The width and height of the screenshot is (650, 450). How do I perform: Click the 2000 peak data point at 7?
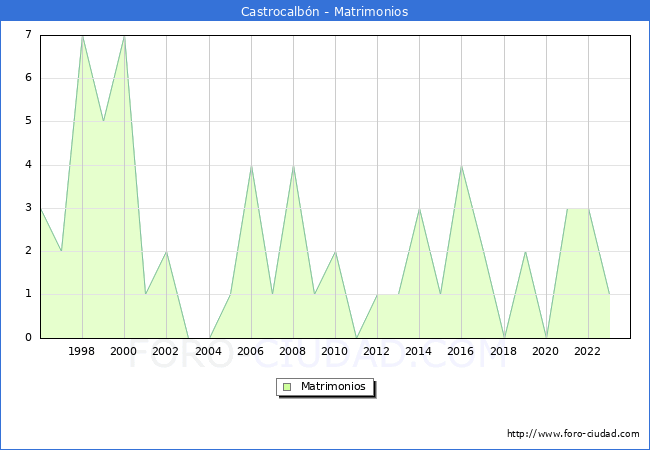pyautogui.click(x=124, y=37)
